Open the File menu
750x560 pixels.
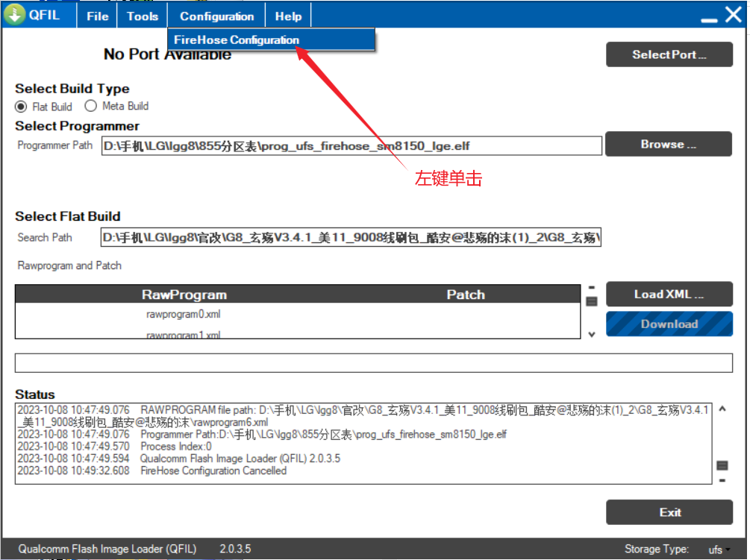pos(97,16)
